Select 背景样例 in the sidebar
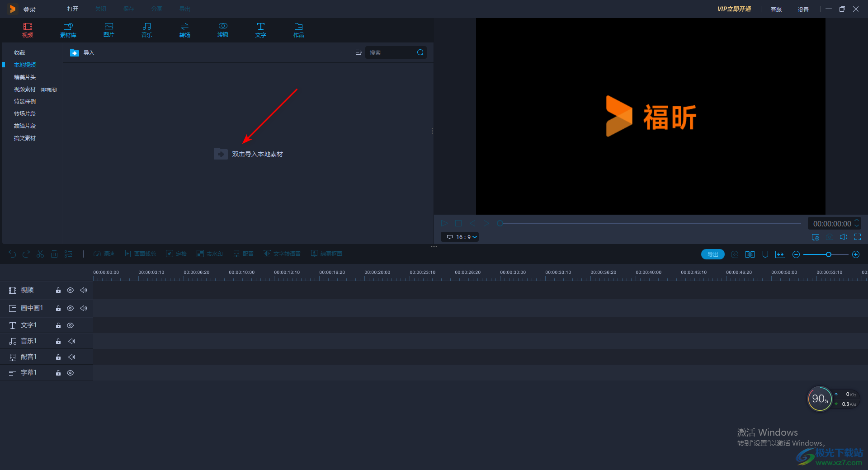 pos(25,102)
